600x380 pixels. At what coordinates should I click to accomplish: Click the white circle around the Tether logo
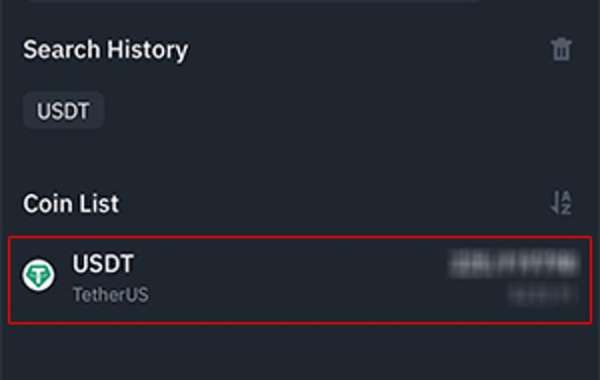pyautogui.click(x=38, y=275)
